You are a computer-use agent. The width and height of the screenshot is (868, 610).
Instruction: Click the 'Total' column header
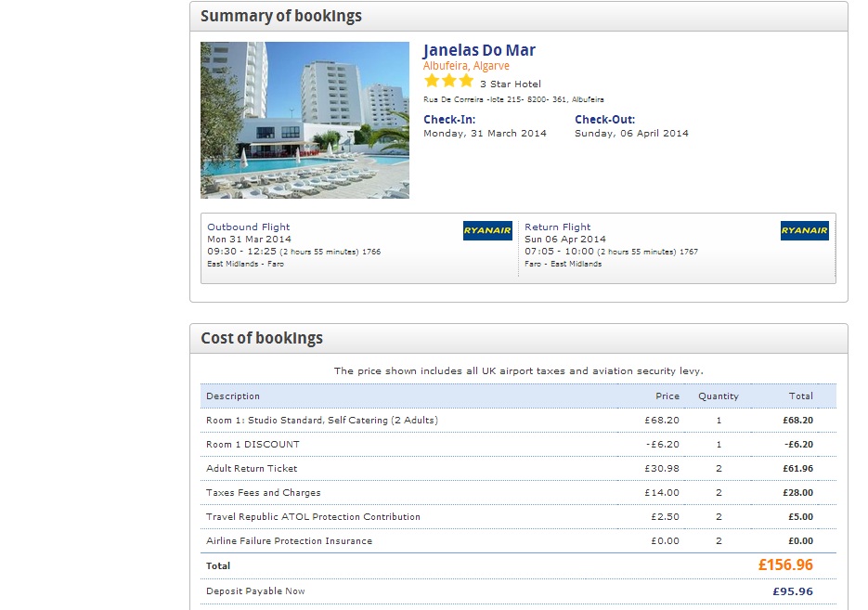point(801,396)
